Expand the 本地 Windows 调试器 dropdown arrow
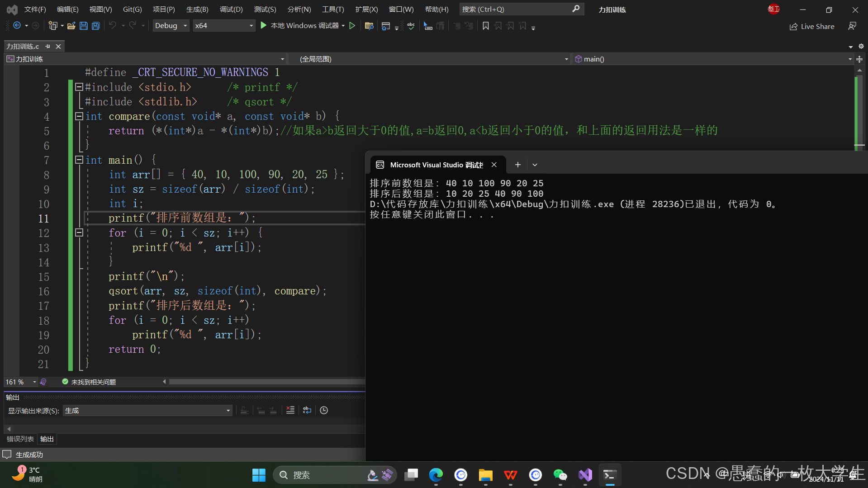 point(343,26)
